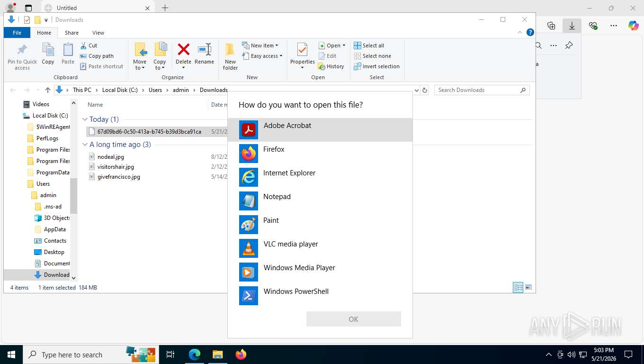
Task: Select Windows Media Player option
Action: pyautogui.click(x=320, y=272)
